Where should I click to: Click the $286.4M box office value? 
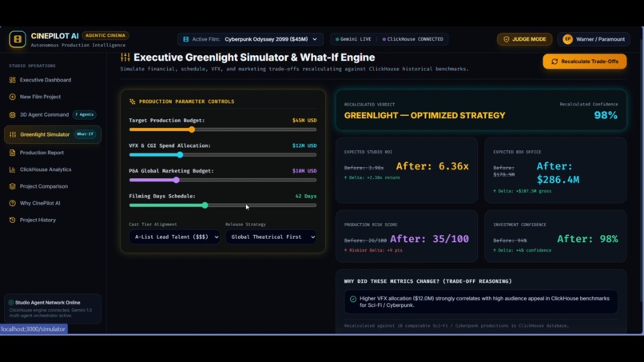tap(559, 180)
